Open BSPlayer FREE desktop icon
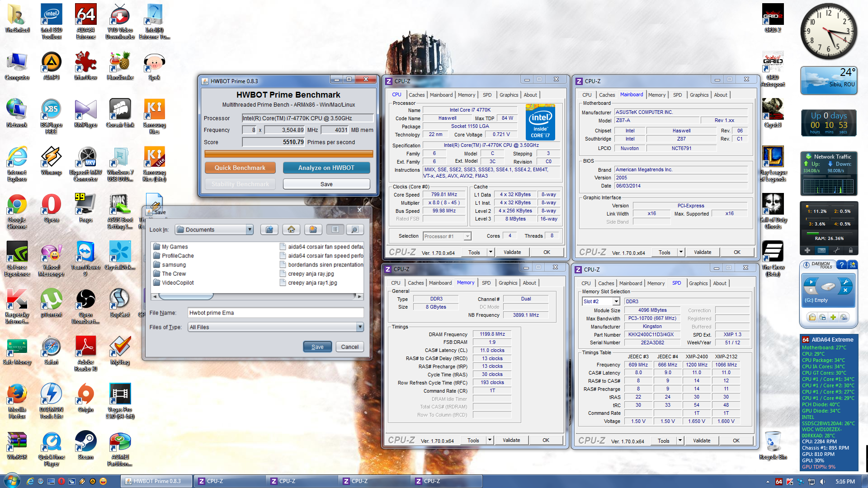This screenshot has width=868, height=488. pyautogui.click(x=51, y=116)
